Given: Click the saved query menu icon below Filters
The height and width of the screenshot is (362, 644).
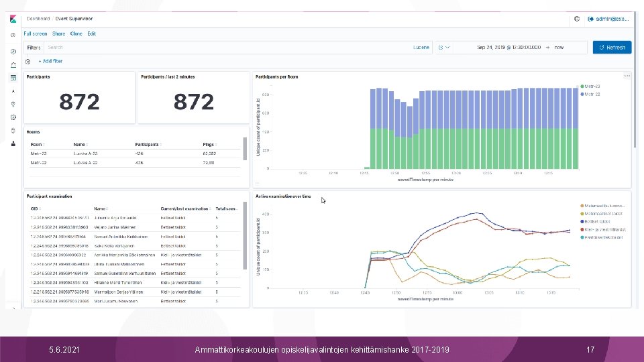Looking at the screenshot, I should pos(28,62).
